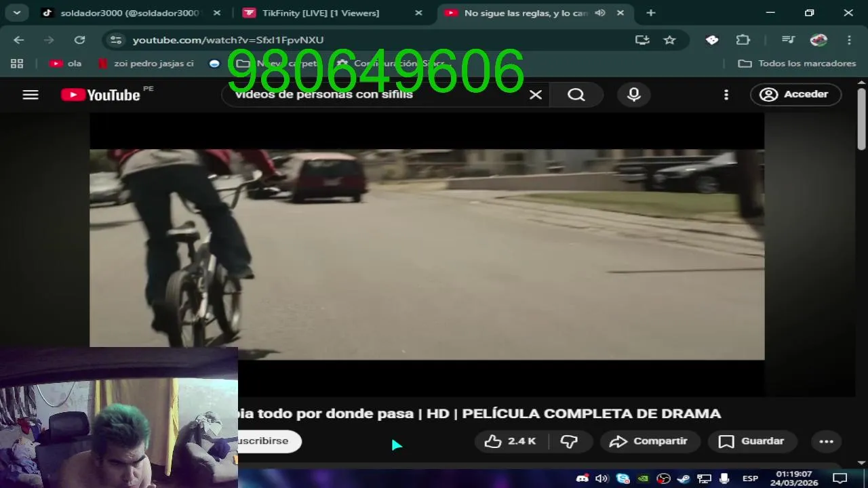Subscribe using the Suscribirse button
Screen dimensions: 868x488
[269, 441]
